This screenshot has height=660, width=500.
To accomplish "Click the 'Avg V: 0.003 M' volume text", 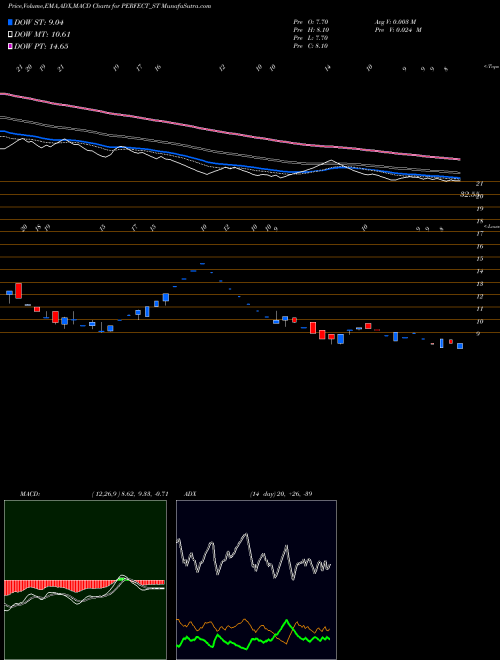I will tap(395, 21).
